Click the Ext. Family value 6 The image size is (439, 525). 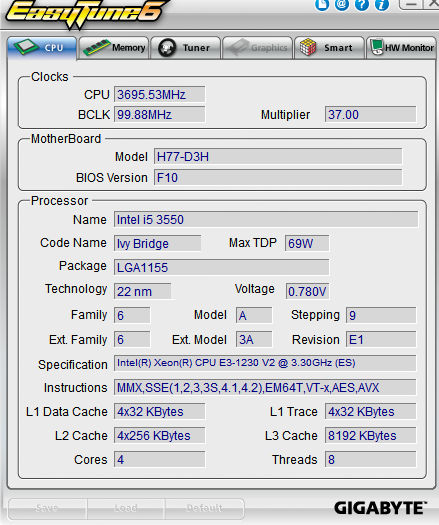pos(132,340)
